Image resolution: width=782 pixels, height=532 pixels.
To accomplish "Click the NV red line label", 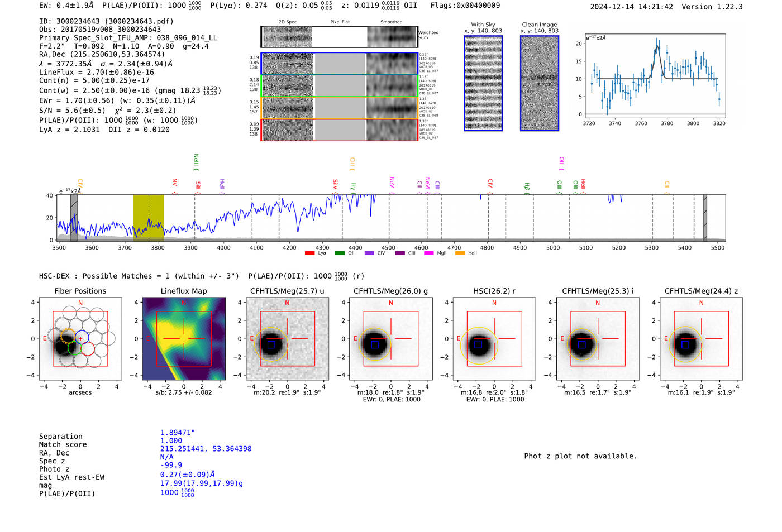I will (175, 186).
